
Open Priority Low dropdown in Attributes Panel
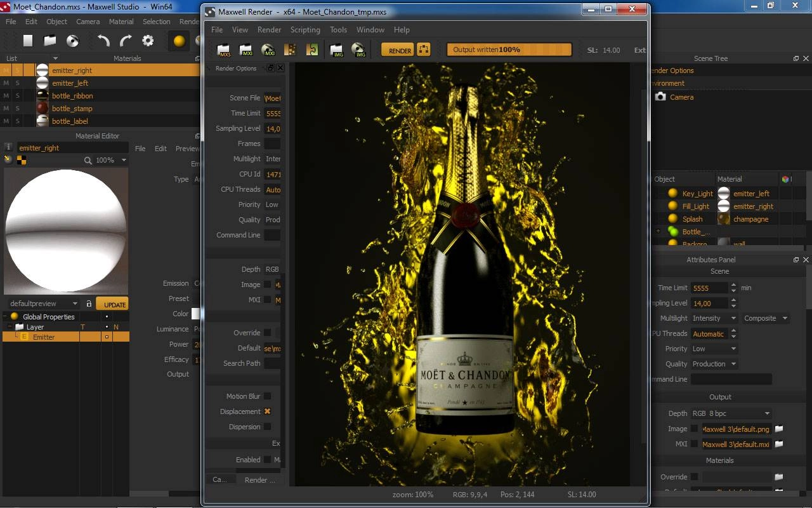click(x=714, y=349)
